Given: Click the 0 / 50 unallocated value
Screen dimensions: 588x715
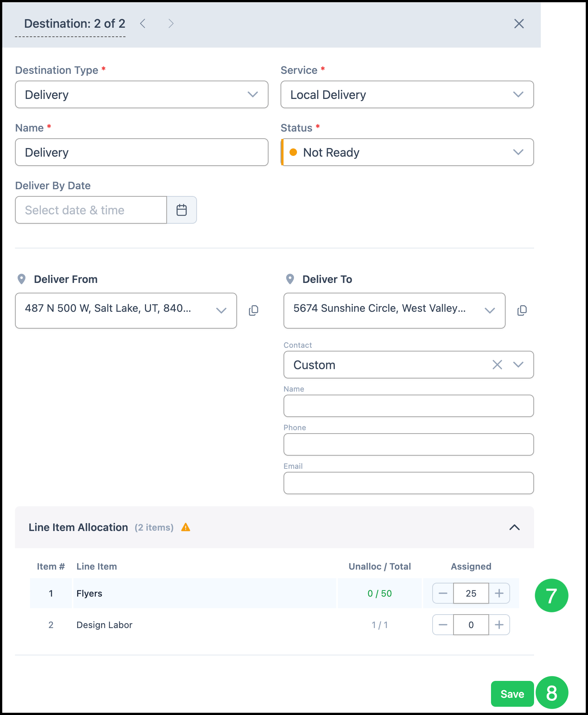Looking at the screenshot, I should pos(379,593).
